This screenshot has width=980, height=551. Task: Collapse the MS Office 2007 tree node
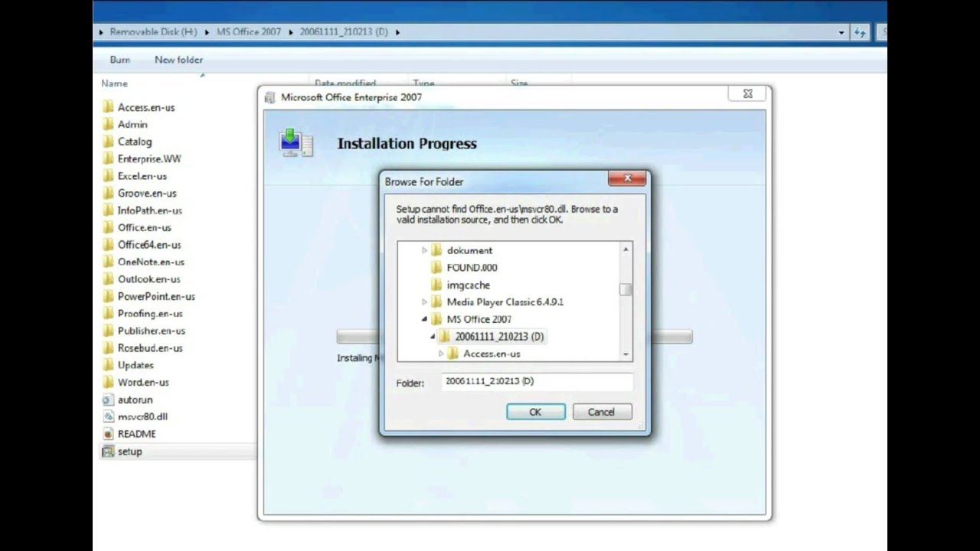pyautogui.click(x=425, y=319)
